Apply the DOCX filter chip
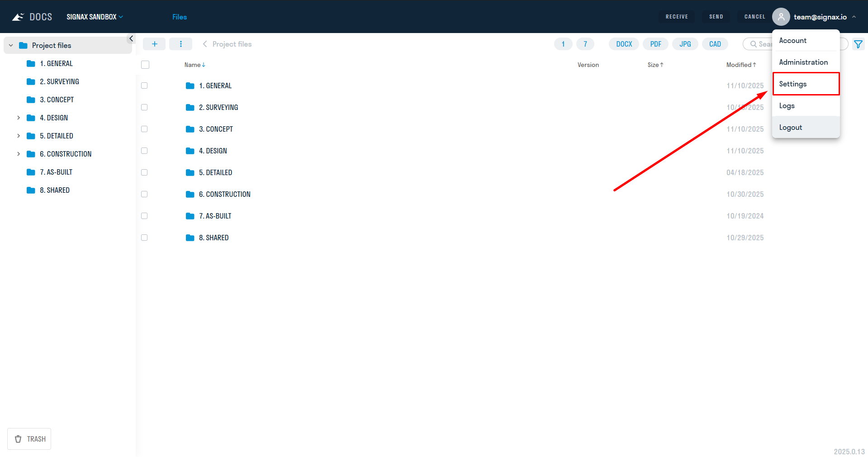The image size is (868, 457). 624,44
